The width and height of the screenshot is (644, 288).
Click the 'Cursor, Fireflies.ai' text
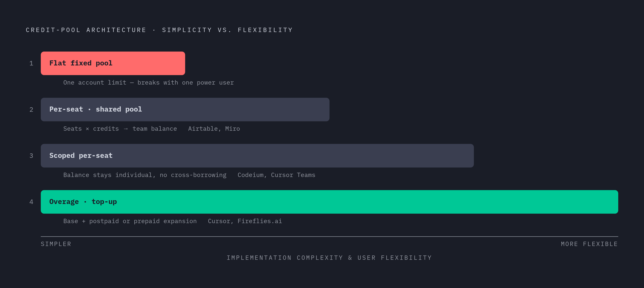[x=245, y=221]
